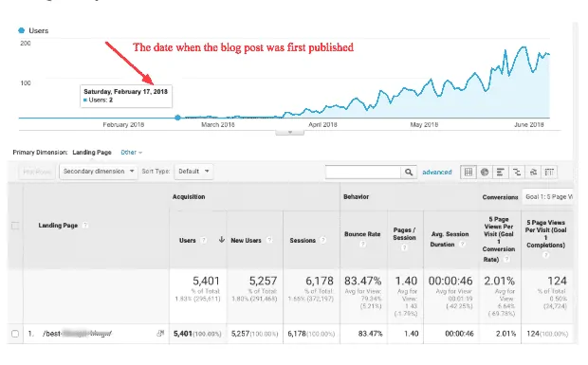Open the Term cloud view icon
Viewport: 588px width, 365px height.
533,172
